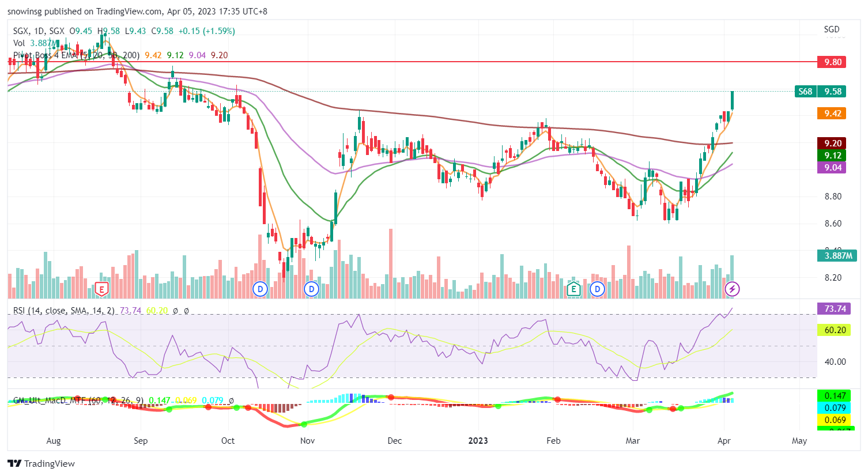Select the purple 9.04 EMA axis label
This screenshot has height=476, width=868.
click(832, 167)
